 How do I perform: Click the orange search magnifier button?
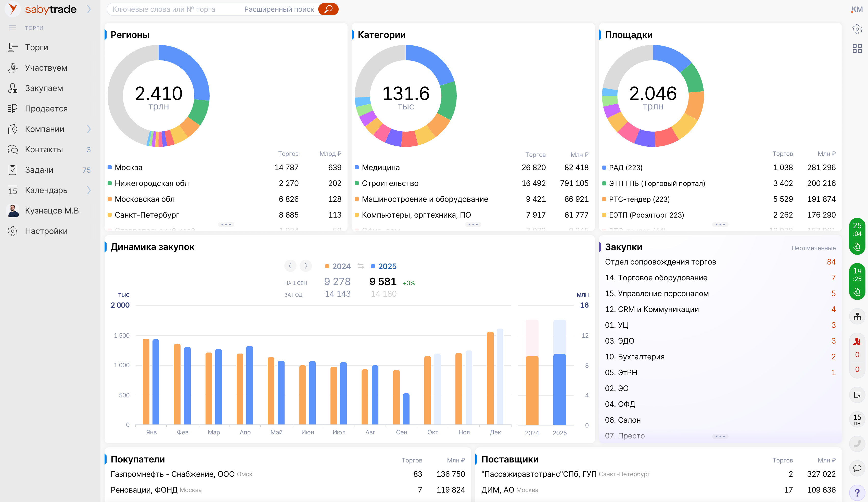[x=328, y=9]
